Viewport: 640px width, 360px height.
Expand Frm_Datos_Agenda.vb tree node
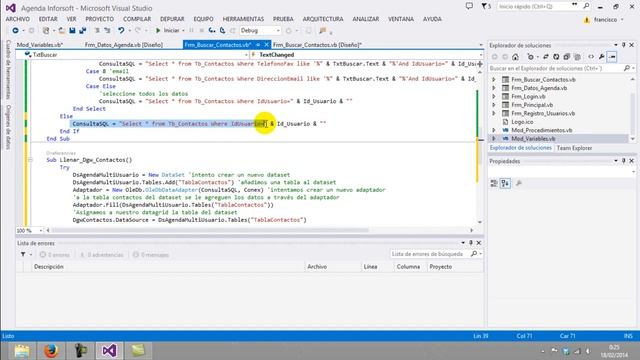pyautogui.click(x=494, y=88)
